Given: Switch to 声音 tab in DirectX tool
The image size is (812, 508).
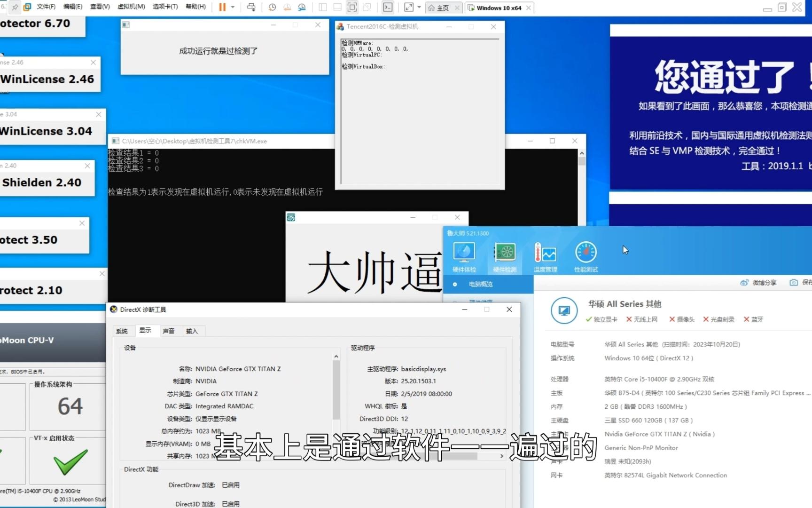Looking at the screenshot, I should coord(169,331).
